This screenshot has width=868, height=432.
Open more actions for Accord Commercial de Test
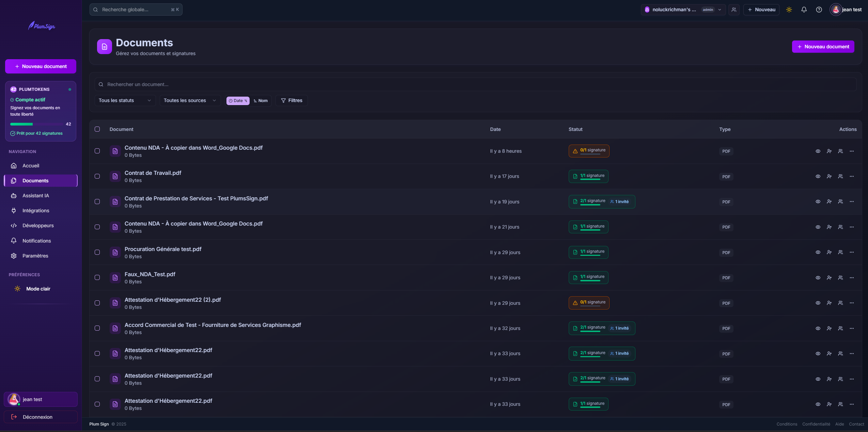[852, 328]
